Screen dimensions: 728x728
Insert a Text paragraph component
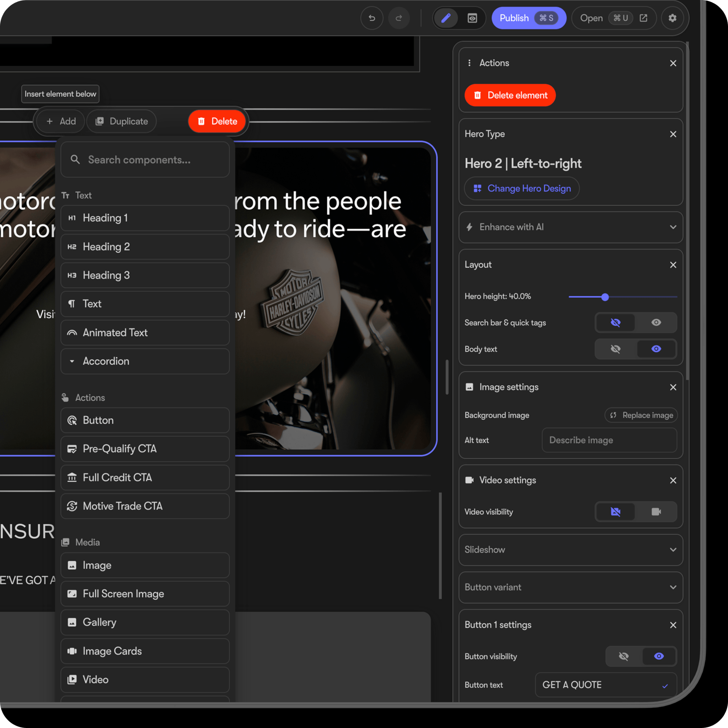145,304
